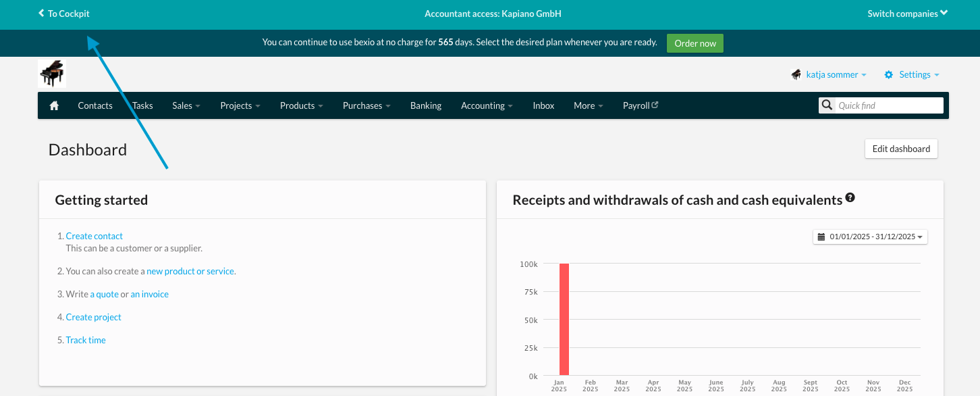
Task: Click the red January bar in chart
Action: click(564, 319)
